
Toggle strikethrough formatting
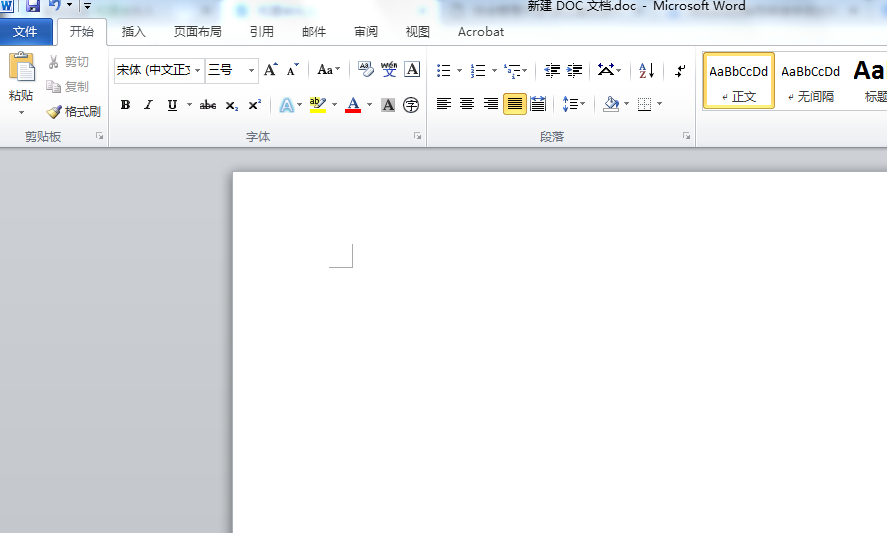click(208, 105)
